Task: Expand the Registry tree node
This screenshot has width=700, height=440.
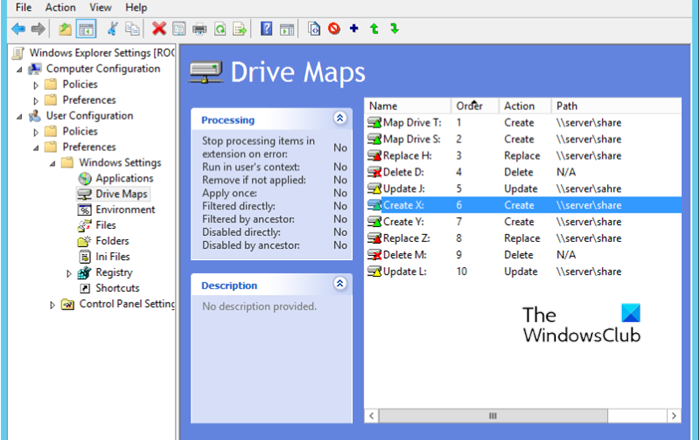Action: [69, 273]
